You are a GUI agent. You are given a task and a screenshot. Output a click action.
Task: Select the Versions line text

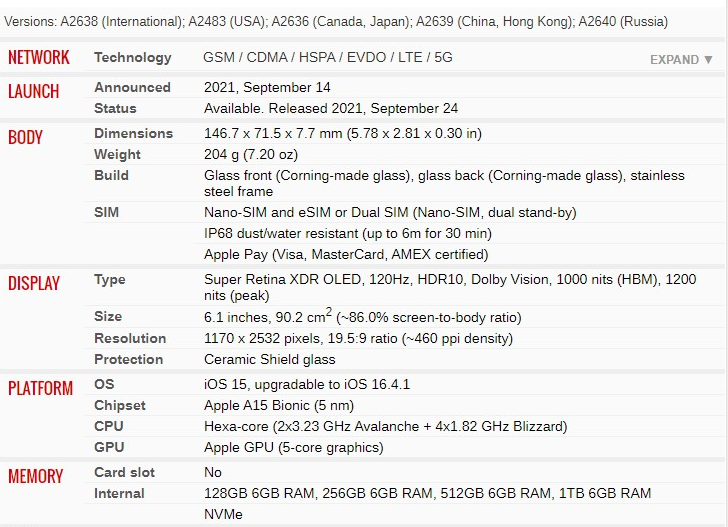tap(336, 21)
